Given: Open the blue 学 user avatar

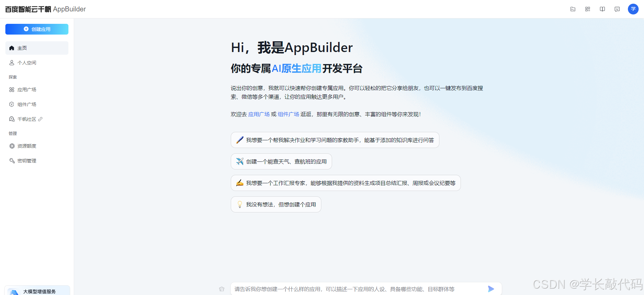Looking at the screenshot, I should pyautogui.click(x=633, y=9).
